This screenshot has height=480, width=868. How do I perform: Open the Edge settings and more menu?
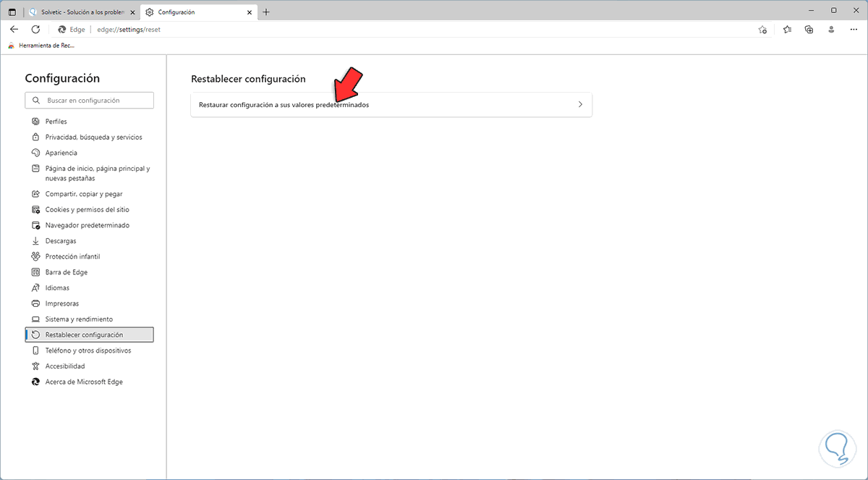point(854,30)
